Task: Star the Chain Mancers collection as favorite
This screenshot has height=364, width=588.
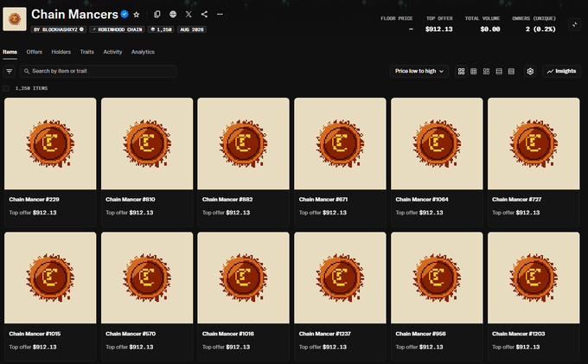Action: 137,15
